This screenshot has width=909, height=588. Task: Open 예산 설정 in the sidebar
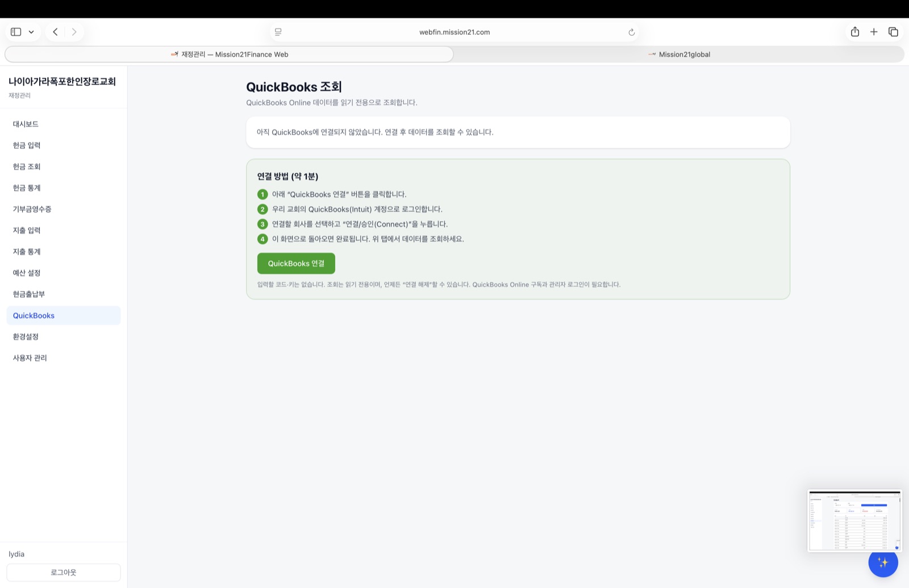pos(64,273)
